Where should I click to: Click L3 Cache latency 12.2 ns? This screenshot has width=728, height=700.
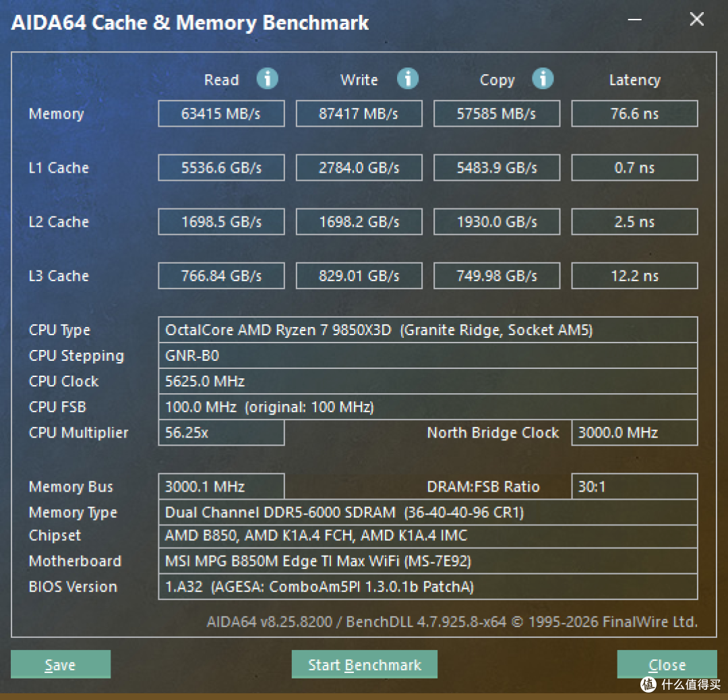tap(635, 276)
